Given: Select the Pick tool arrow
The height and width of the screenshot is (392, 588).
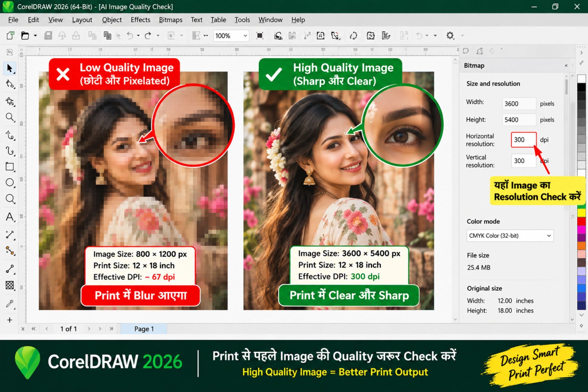Looking at the screenshot, I should coord(10,68).
